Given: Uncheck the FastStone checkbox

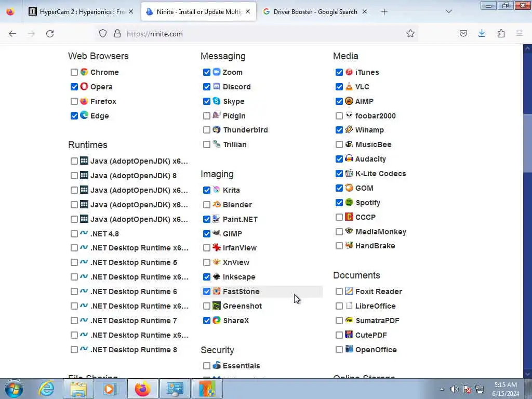Looking at the screenshot, I should coord(207,291).
